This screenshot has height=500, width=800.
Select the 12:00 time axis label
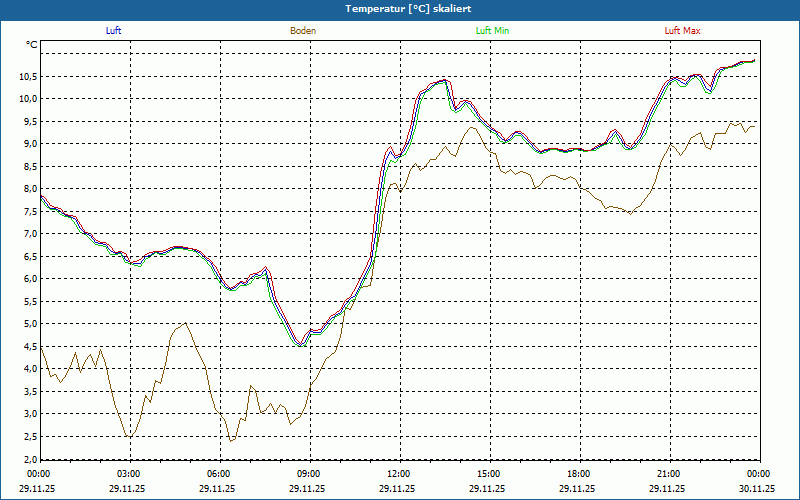(399, 474)
